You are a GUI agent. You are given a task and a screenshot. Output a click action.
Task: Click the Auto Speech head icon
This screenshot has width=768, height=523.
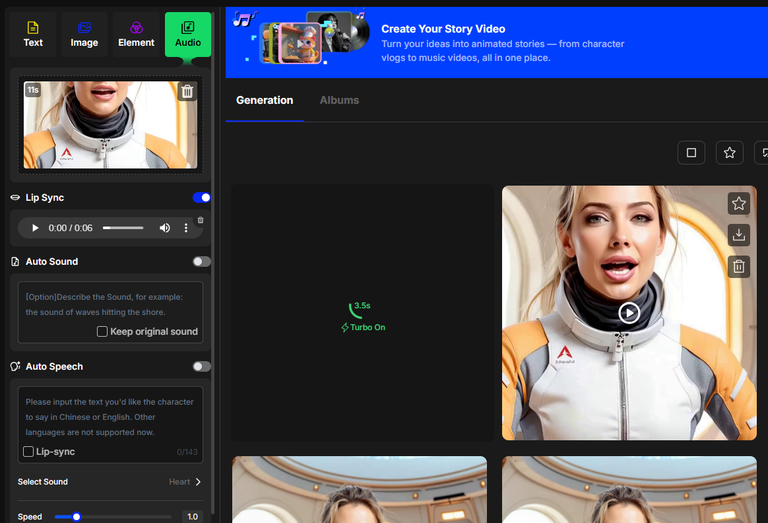[15, 366]
